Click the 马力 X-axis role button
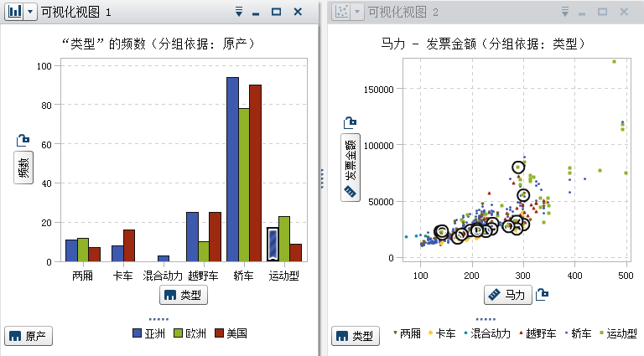Viewport: 644px width, 356px height. click(x=508, y=295)
